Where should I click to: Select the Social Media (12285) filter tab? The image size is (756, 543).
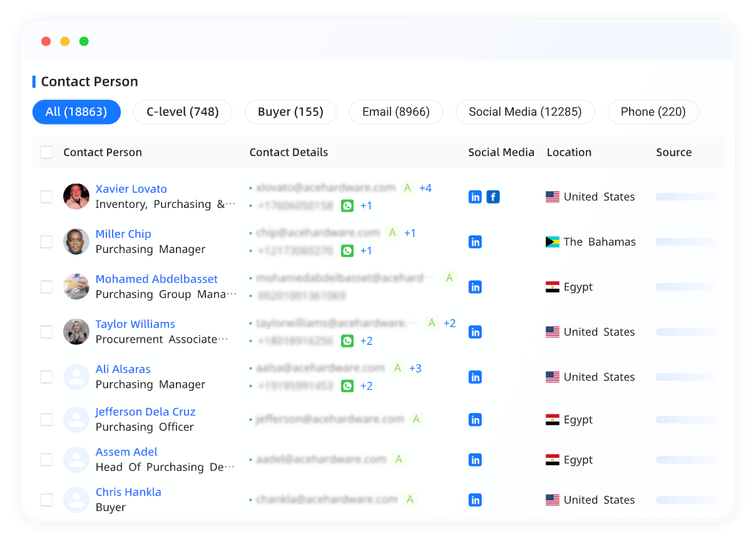[525, 112]
